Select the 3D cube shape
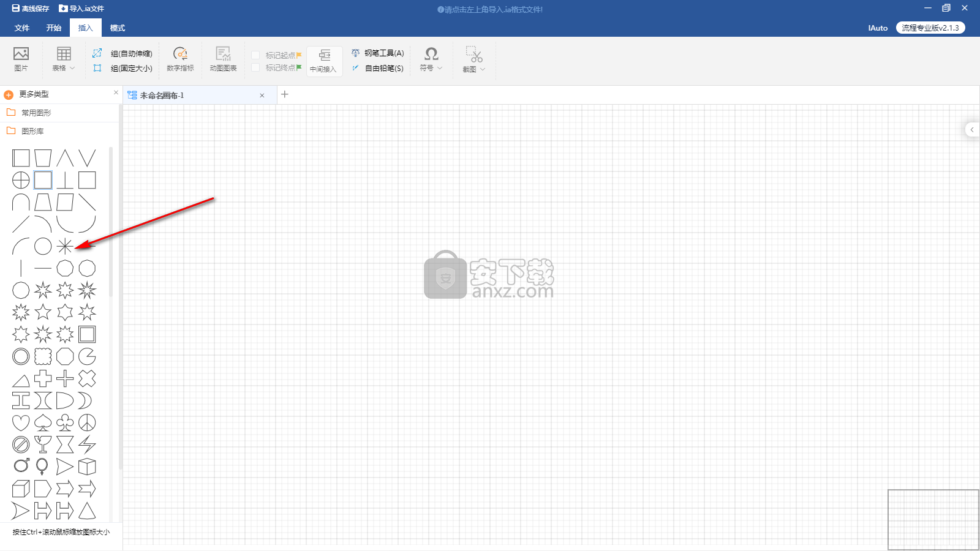Screen dimensions: 980x551 pyautogui.click(x=87, y=467)
